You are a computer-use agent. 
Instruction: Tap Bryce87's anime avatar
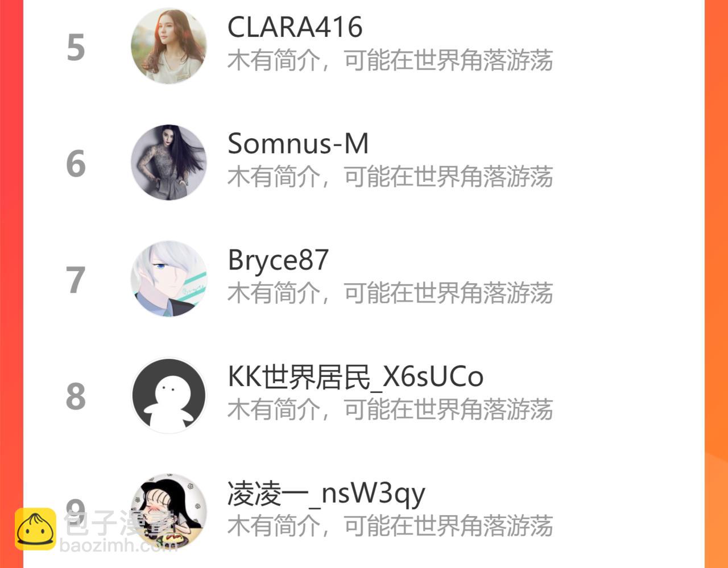(x=169, y=279)
